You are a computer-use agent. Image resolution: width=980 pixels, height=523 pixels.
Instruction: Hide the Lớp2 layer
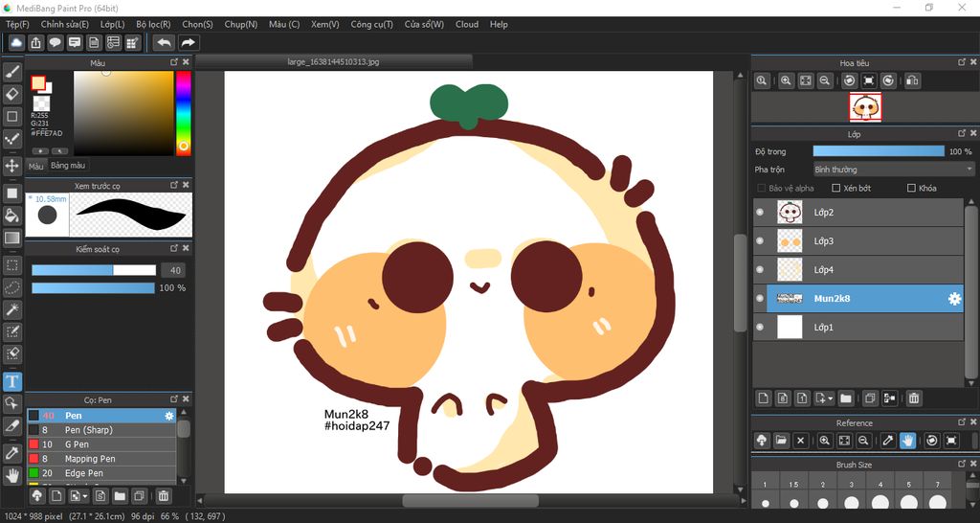pyautogui.click(x=760, y=212)
